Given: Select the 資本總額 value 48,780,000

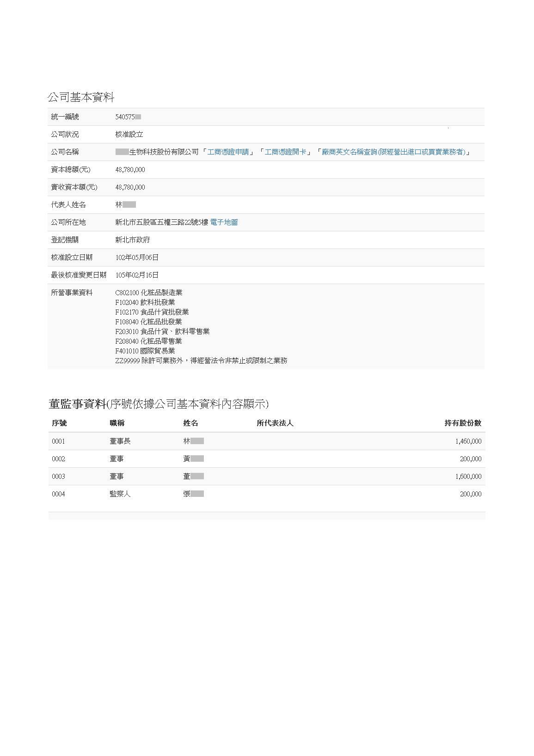Looking at the screenshot, I should [130, 170].
